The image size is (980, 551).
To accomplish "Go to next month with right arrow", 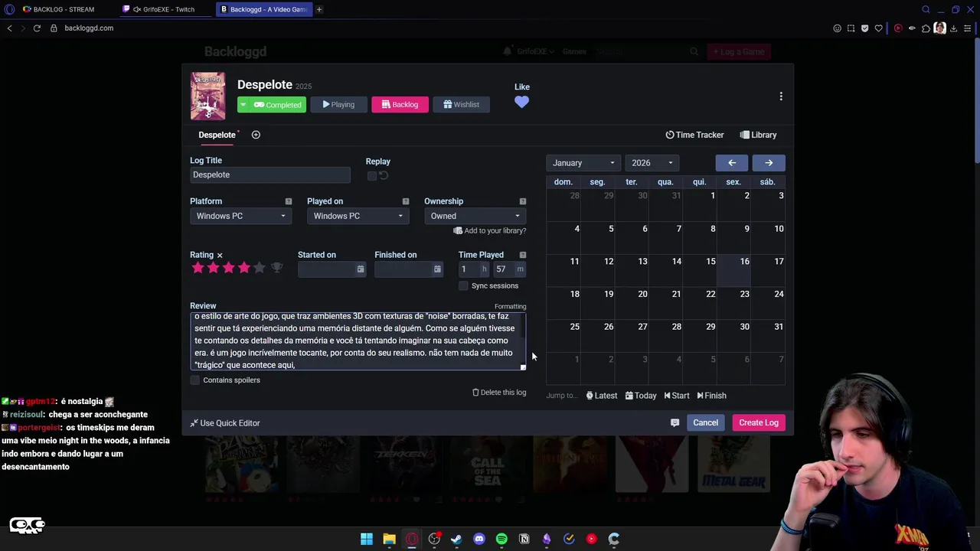I will pos(769,163).
